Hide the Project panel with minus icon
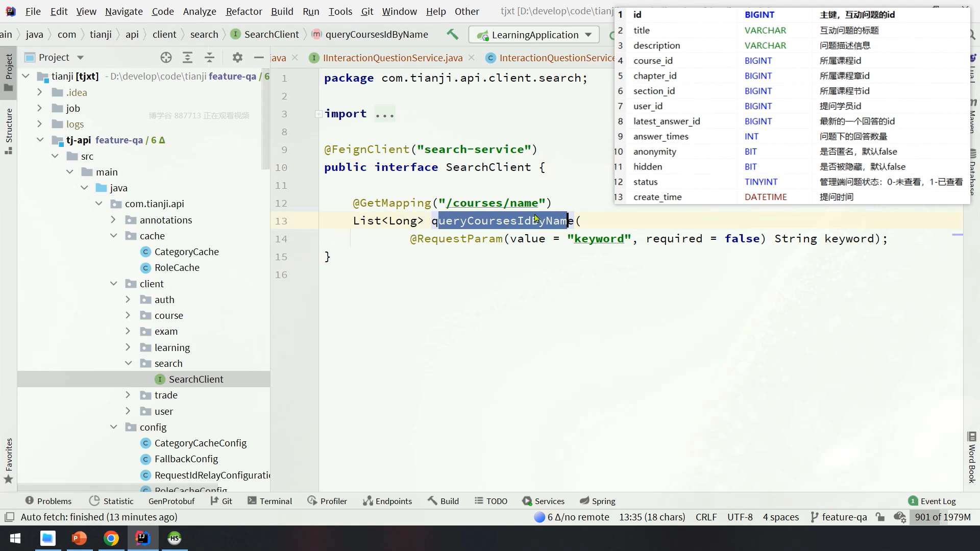 point(259,58)
